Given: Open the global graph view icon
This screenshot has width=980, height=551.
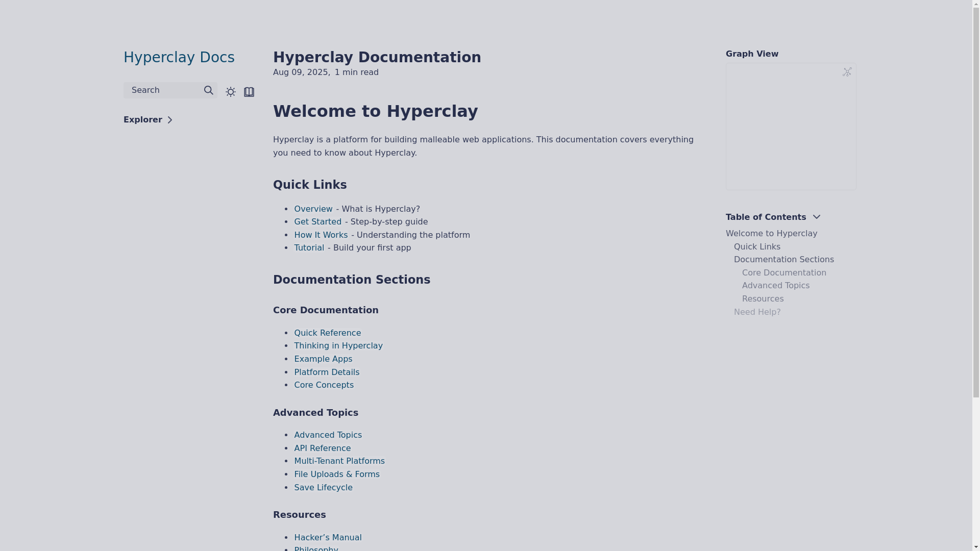Looking at the screenshot, I should (847, 72).
